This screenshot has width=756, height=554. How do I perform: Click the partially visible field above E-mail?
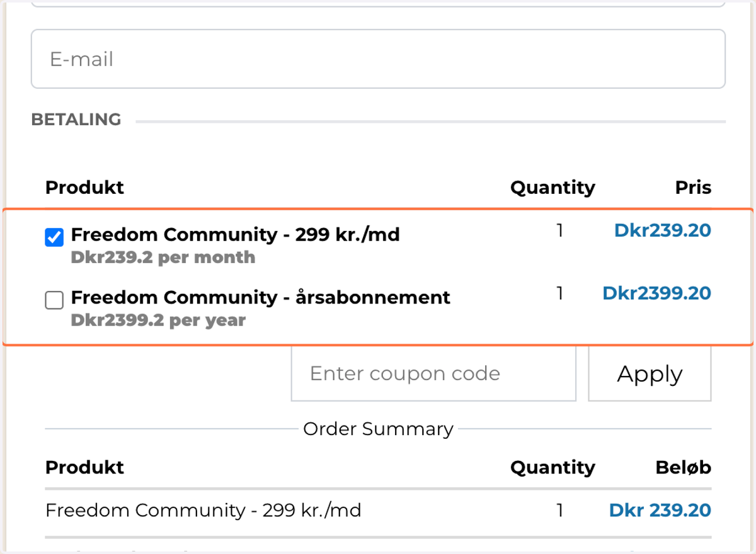click(378, 4)
